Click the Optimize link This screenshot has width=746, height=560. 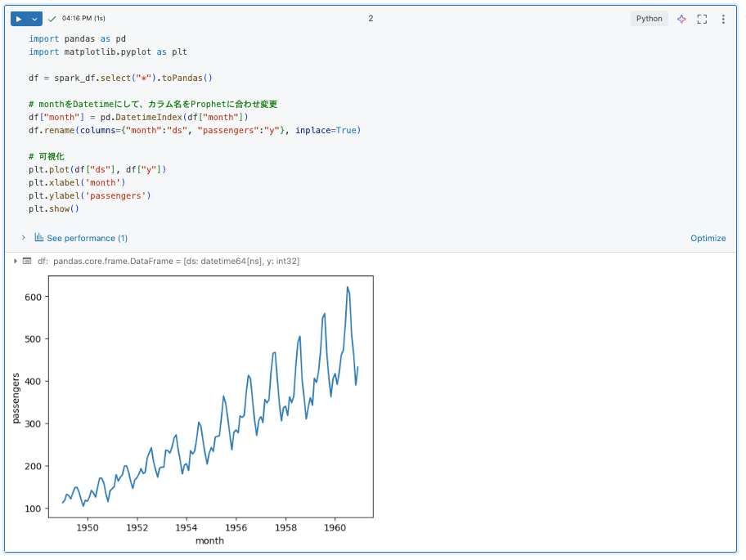point(708,238)
